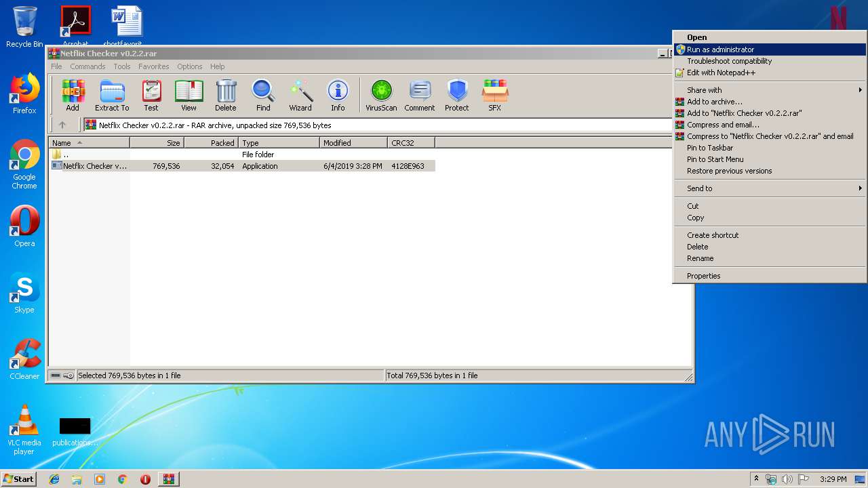The height and width of the screenshot is (488, 868).
Task: Click Windows Explorer folder taskbar icon
Action: [x=77, y=479]
